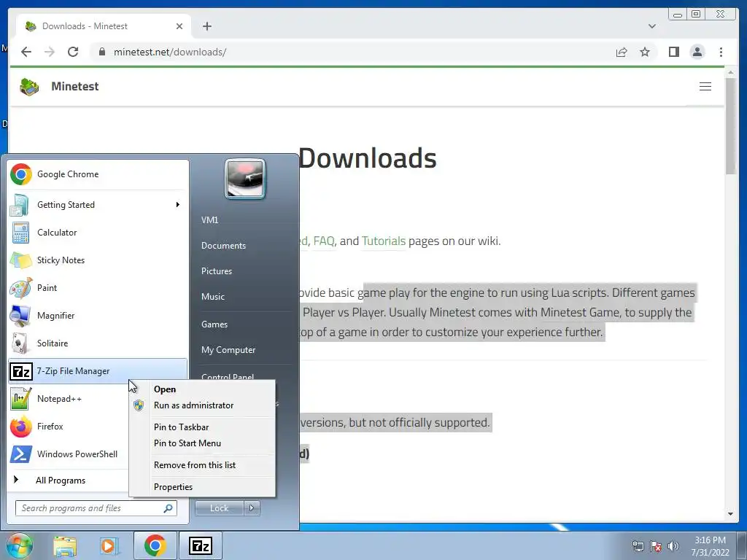Click the Minetest logo icon
Image resolution: width=747 pixels, height=560 pixels.
pyautogui.click(x=29, y=87)
